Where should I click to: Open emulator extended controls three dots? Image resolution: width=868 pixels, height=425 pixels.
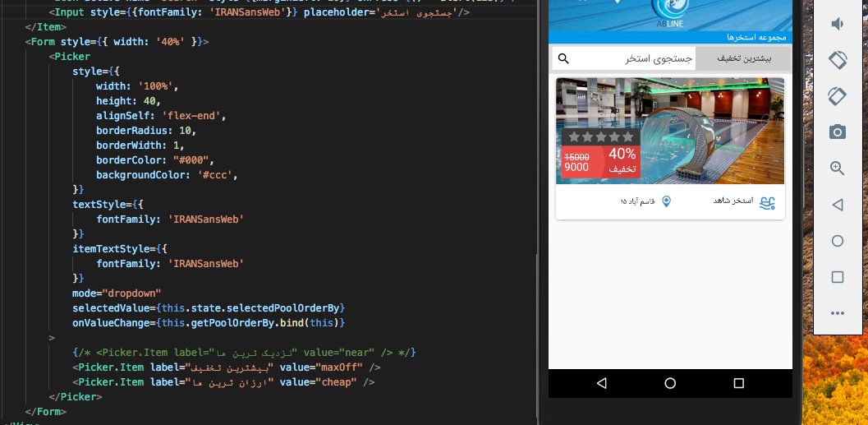[x=838, y=314]
